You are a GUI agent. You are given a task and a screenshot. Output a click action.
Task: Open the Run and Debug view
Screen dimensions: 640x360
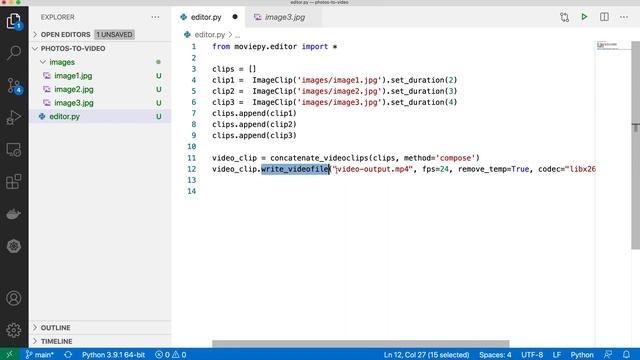(14, 118)
